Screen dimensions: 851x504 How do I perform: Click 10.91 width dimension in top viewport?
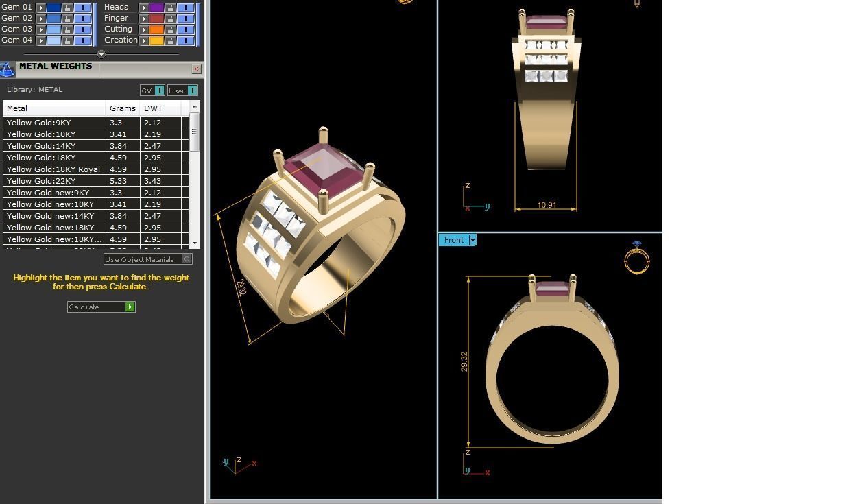click(547, 205)
